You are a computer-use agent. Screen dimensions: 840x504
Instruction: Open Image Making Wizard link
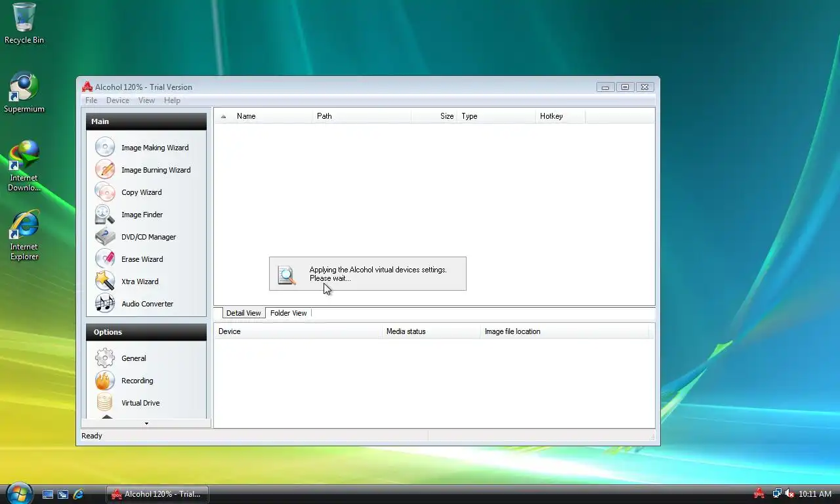[x=155, y=148]
